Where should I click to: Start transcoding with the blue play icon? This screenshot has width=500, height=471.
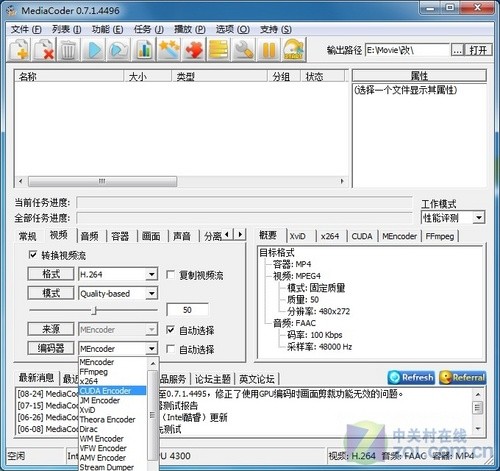94,50
